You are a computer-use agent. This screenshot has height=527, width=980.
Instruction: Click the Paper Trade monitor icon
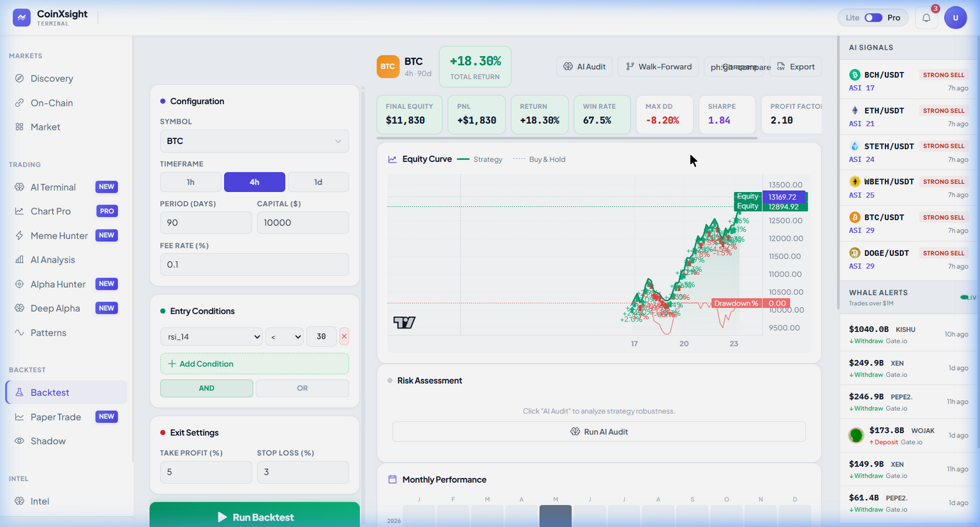(19, 417)
